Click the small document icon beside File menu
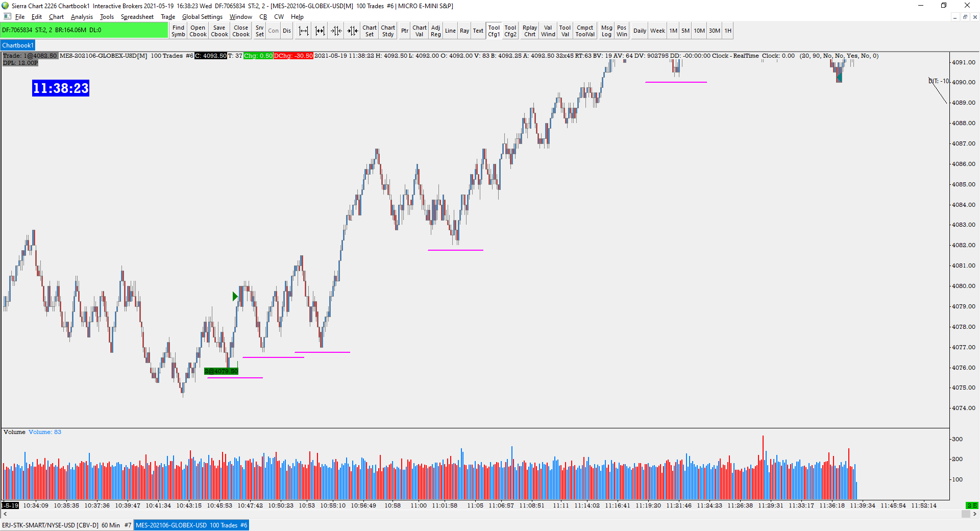Viewport: 980px width, 531px height. tap(7, 17)
